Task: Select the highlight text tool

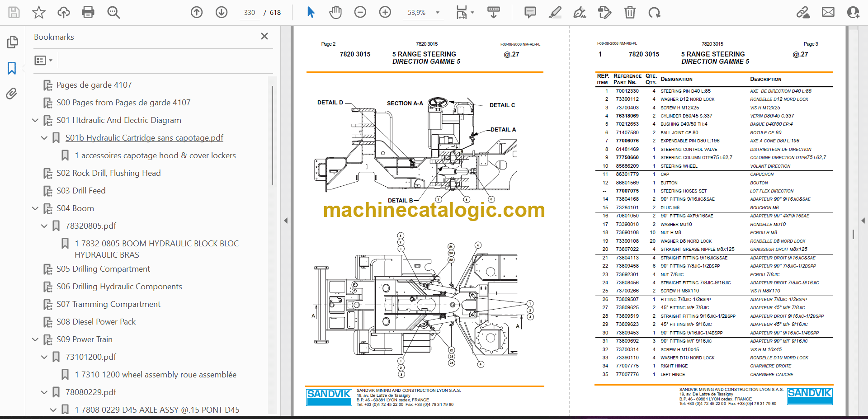Action: coord(555,12)
